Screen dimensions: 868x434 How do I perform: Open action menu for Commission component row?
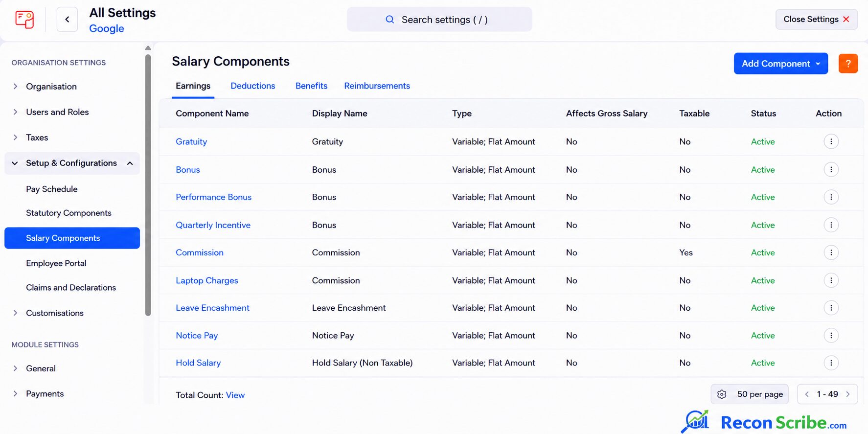[x=831, y=252]
